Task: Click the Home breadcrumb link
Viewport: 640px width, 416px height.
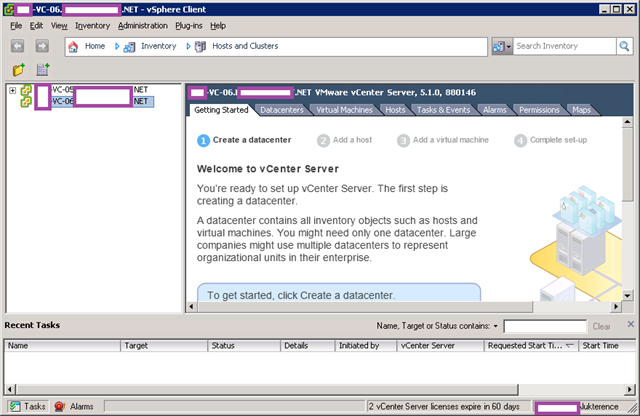Action: point(95,46)
